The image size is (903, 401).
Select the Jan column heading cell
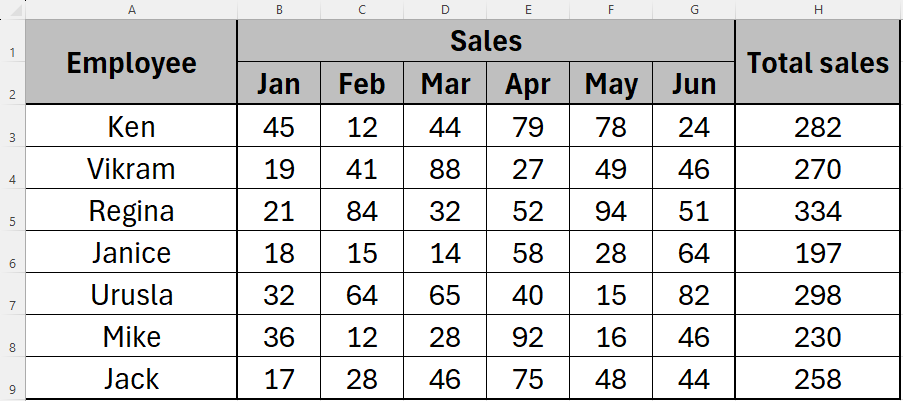[x=278, y=84]
